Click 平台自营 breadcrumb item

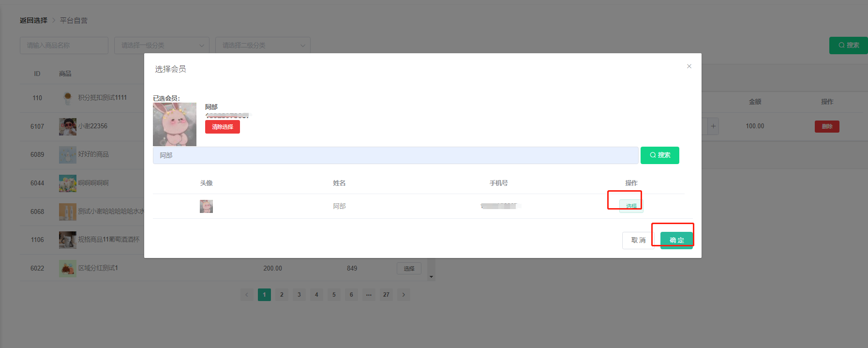pos(74,20)
